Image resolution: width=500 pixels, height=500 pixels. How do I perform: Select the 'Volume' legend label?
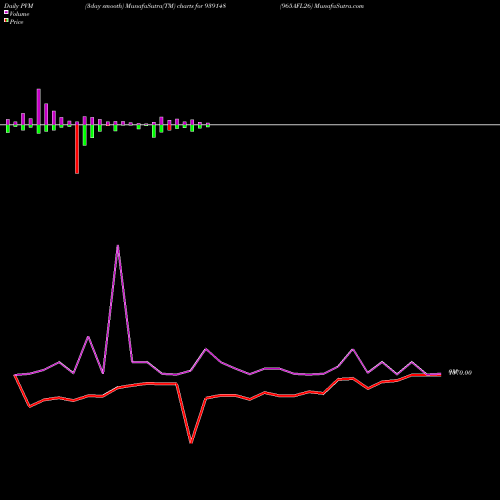19,14
